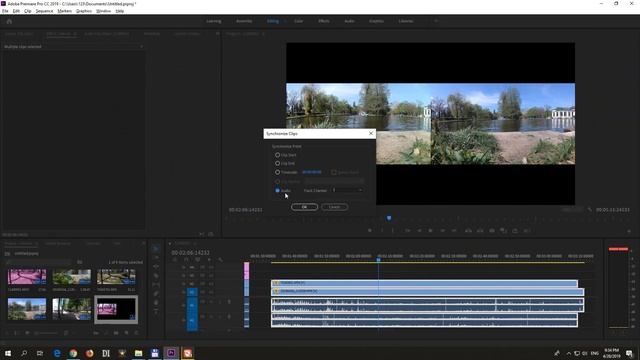The image size is (640, 360).
Task: Select the highlighted sequence thumbnail
Action: [x=116, y=309]
